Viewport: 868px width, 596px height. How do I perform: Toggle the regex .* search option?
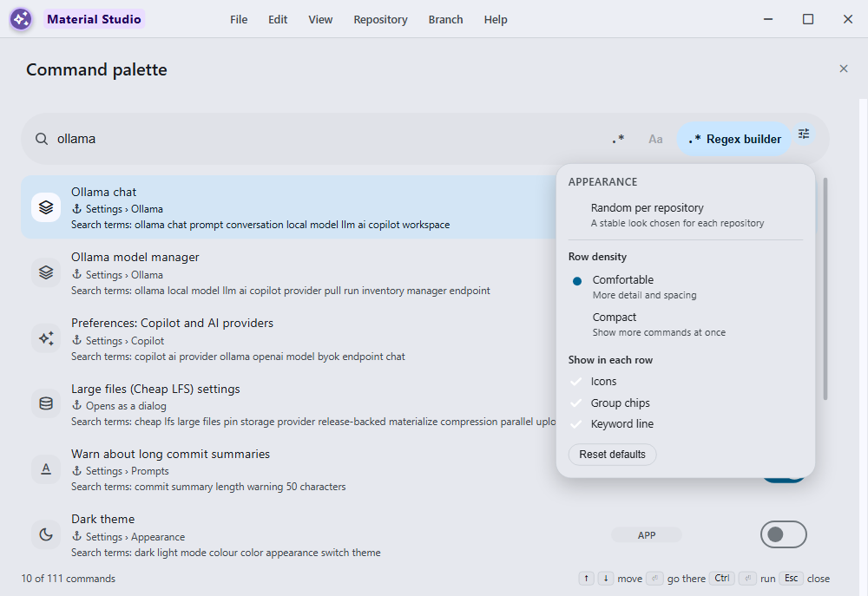(618, 139)
